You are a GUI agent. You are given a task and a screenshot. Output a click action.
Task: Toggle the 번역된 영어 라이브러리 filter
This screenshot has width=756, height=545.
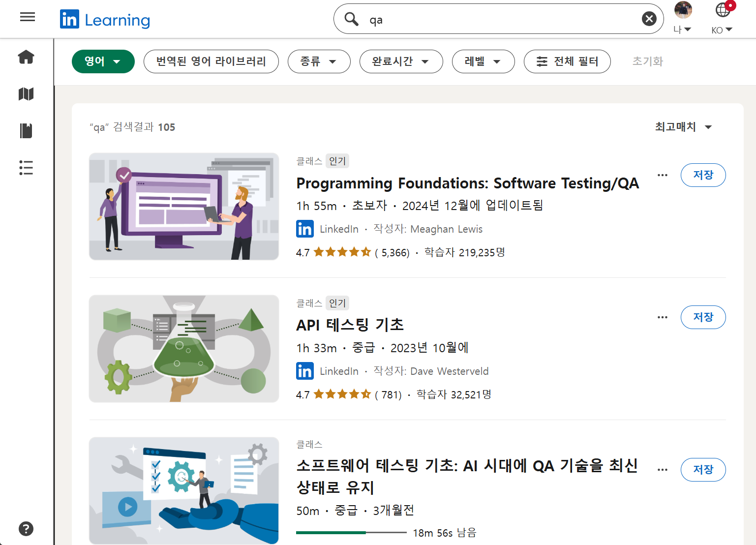[211, 61]
